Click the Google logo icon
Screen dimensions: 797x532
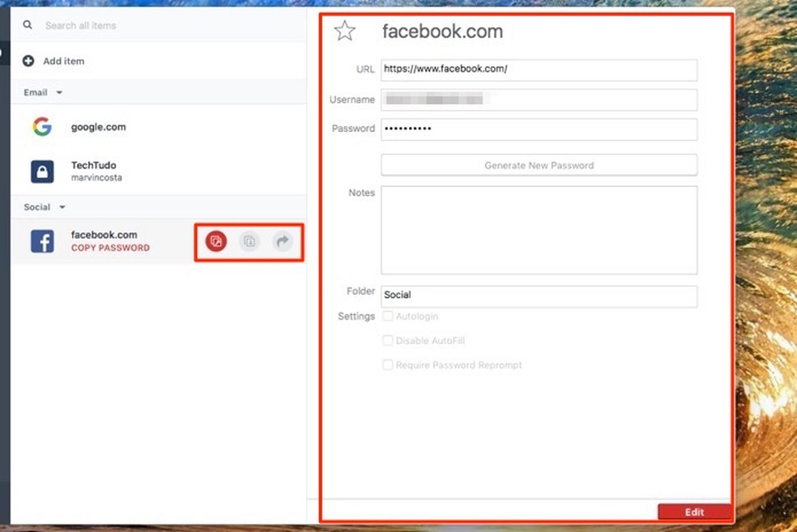(41, 127)
